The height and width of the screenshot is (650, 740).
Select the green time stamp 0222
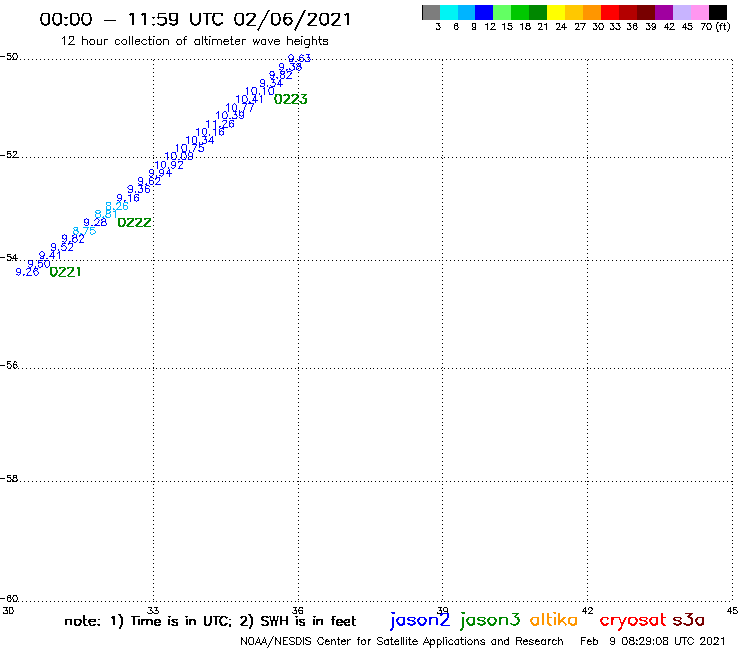click(135, 222)
